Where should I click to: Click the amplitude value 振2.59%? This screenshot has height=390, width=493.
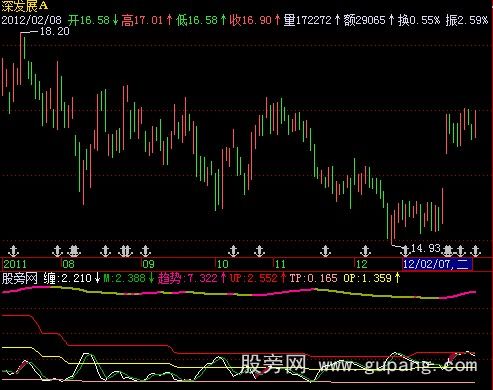467,20
